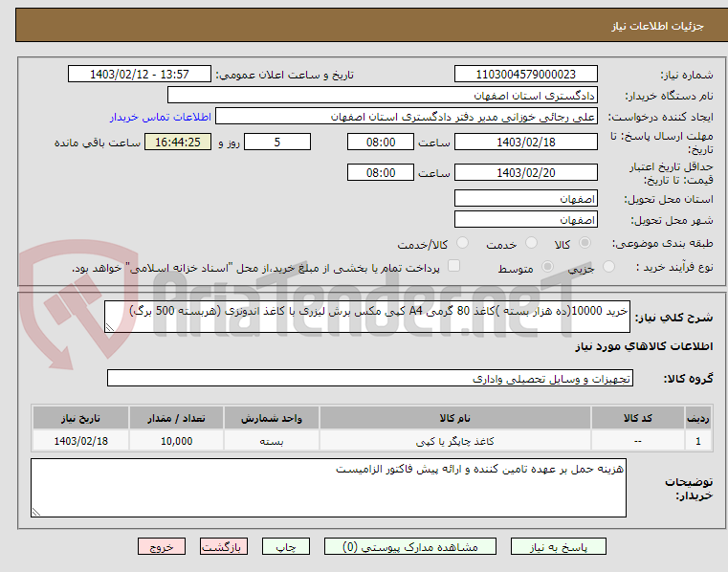Click the 'اطلاعات کالاهای مورد نیاز' section heading

pyautogui.click(x=644, y=346)
